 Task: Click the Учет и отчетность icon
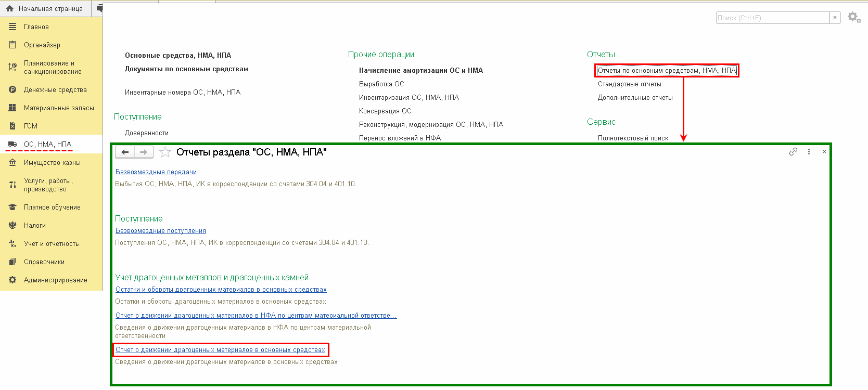tap(12, 243)
